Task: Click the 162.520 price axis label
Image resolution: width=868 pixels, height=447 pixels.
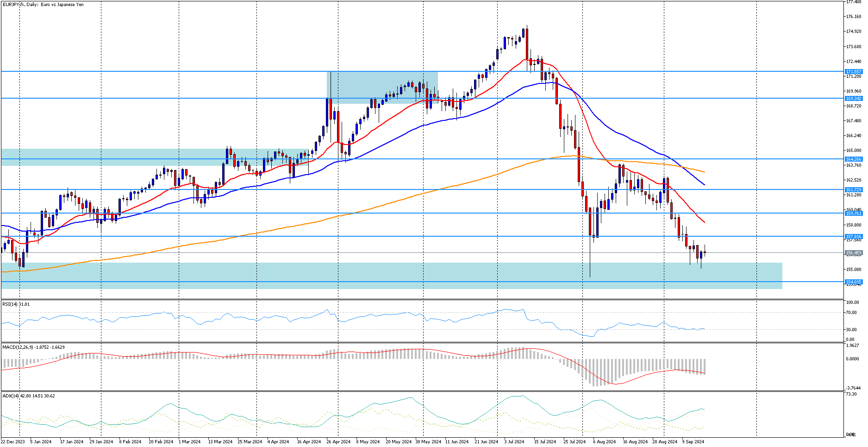Action: 854,180
